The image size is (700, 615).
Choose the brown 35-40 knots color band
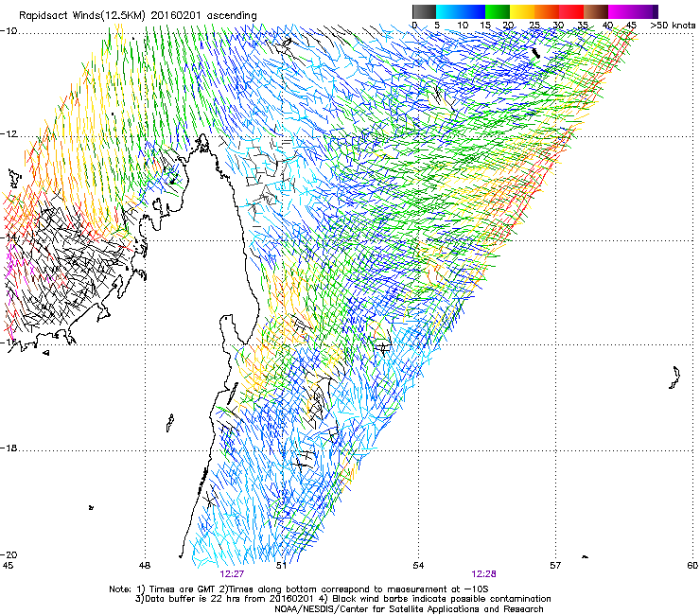point(596,11)
